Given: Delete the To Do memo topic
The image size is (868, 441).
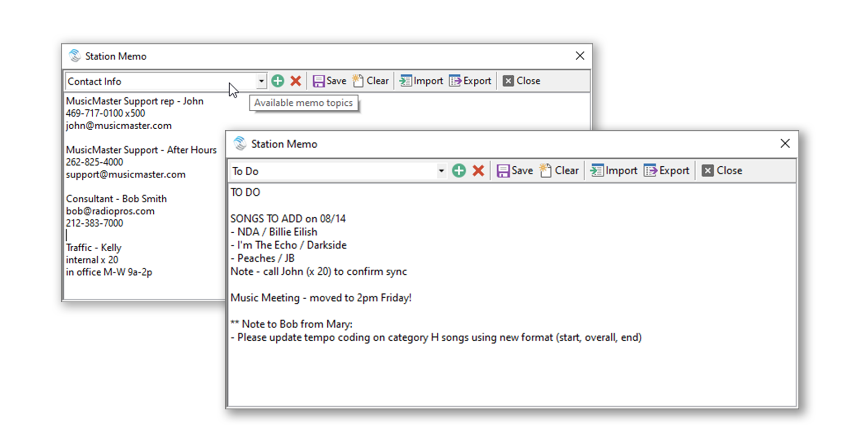Looking at the screenshot, I should pyautogui.click(x=478, y=171).
